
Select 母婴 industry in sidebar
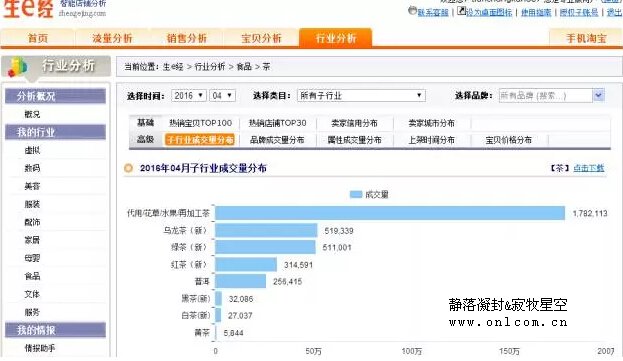point(32,258)
